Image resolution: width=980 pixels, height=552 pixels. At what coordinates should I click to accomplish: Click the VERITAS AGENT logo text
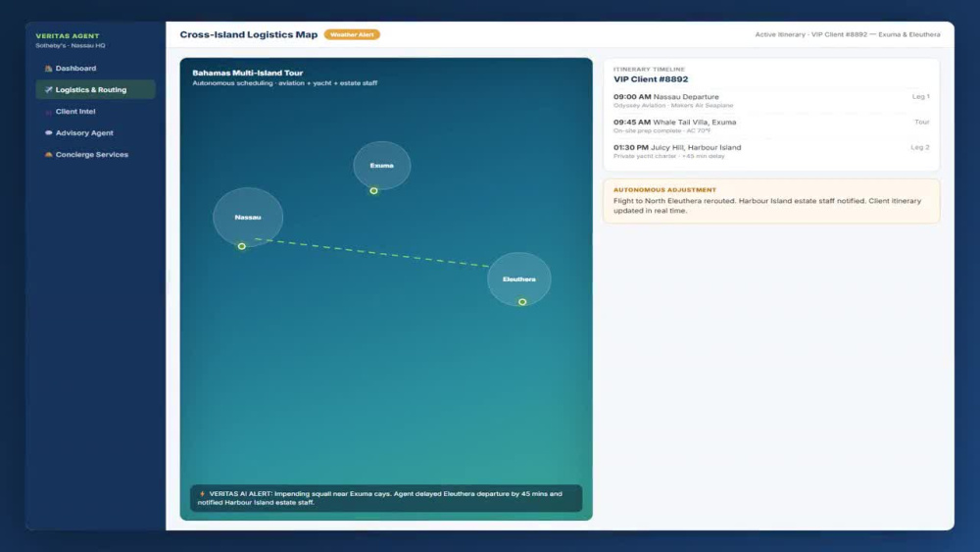[x=68, y=35]
